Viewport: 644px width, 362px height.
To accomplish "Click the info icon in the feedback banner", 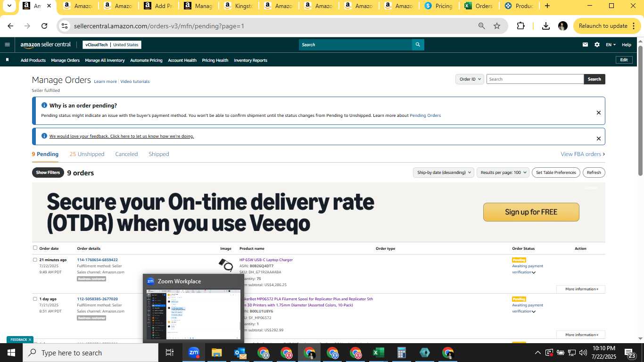I will coord(44,136).
